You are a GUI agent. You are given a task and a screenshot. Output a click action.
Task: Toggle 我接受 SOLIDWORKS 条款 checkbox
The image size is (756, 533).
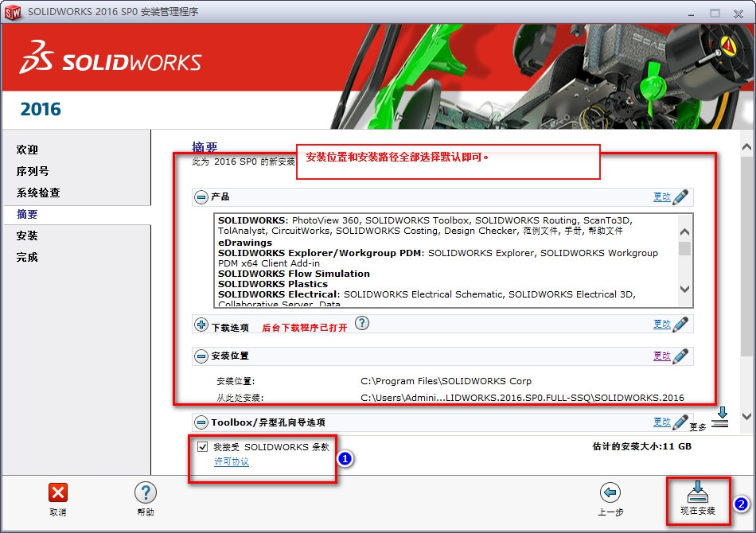click(202, 447)
